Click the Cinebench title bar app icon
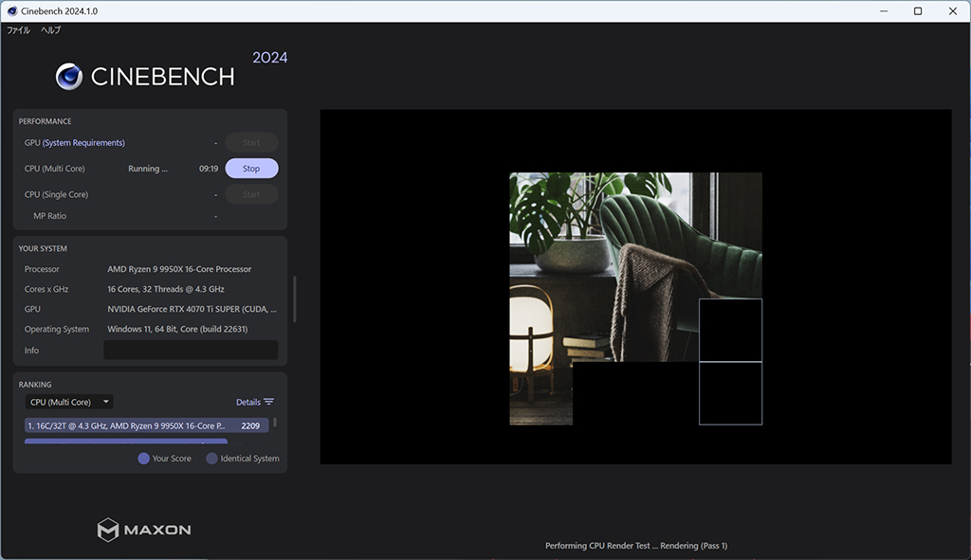The image size is (971, 560). [x=11, y=11]
